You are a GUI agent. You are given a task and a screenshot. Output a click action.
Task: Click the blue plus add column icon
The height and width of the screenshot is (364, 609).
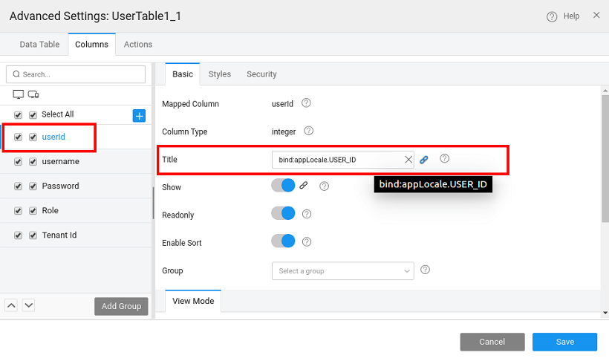[x=139, y=115]
